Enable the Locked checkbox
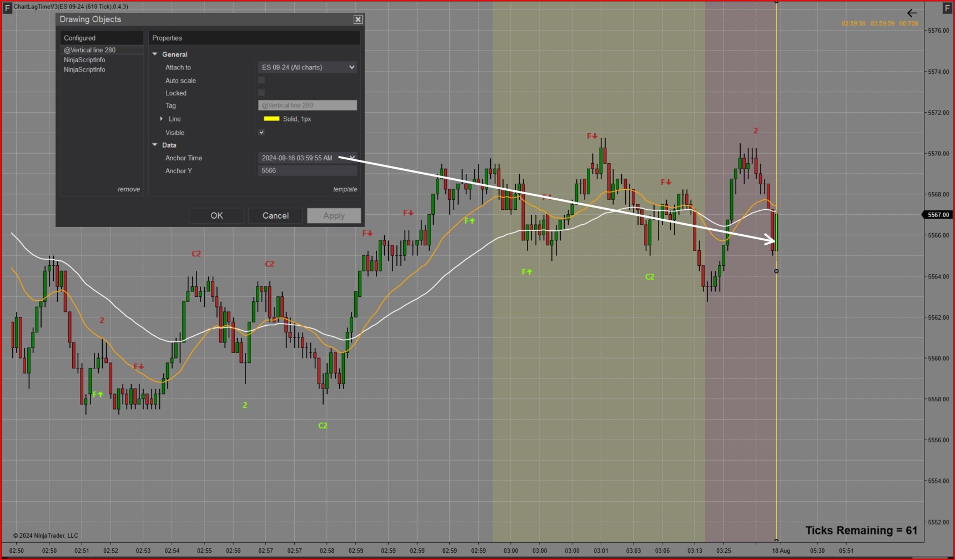This screenshot has height=560, width=955. 262,93
